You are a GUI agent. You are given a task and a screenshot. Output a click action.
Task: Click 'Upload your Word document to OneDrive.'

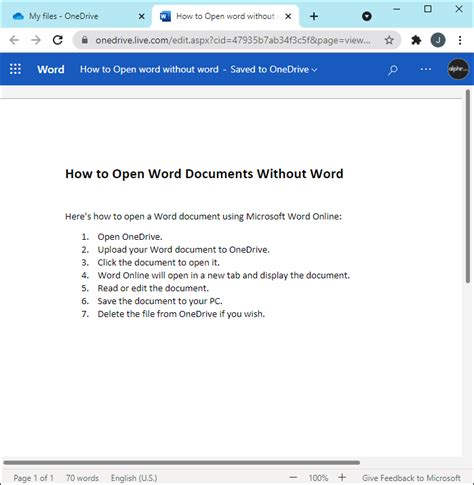[183, 250]
